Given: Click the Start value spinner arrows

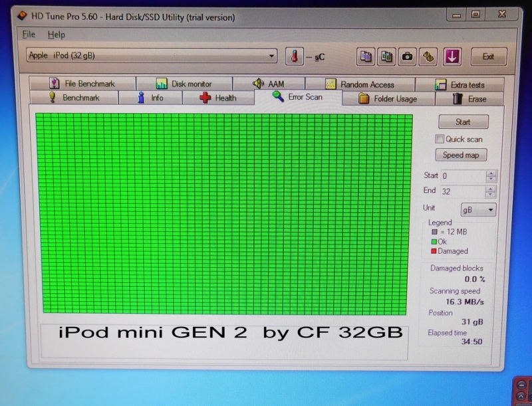Looking at the screenshot, I should [491, 176].
